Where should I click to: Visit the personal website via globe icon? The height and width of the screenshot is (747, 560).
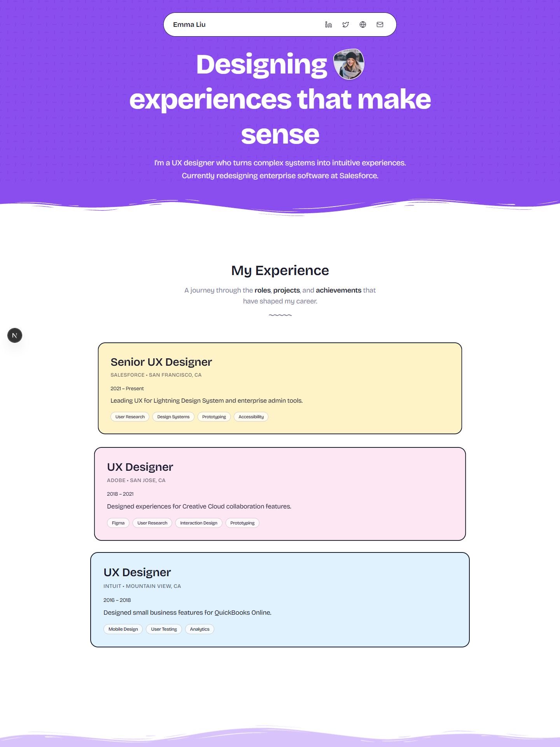pyautogui.click(x=362, y=24)
